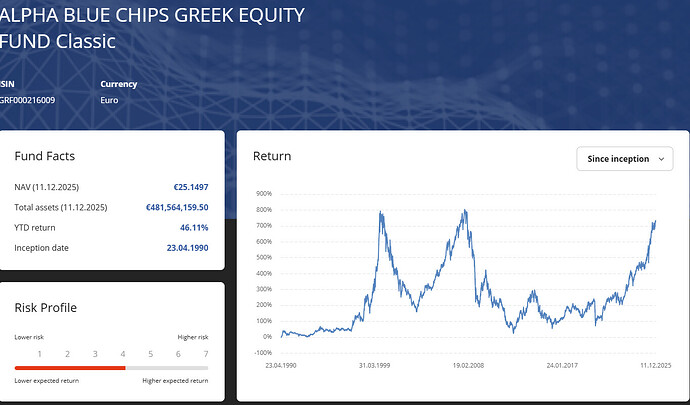The height and width of the screenshot is (405, 690).
Task: Click the Euro currency value
Action: (x=111, y=100)
